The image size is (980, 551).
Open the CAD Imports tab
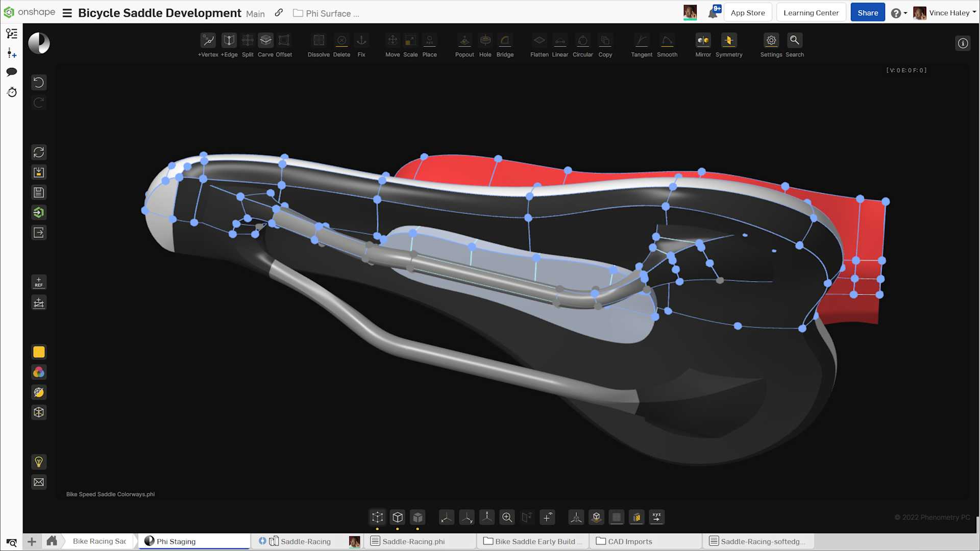tap(629, 541)
